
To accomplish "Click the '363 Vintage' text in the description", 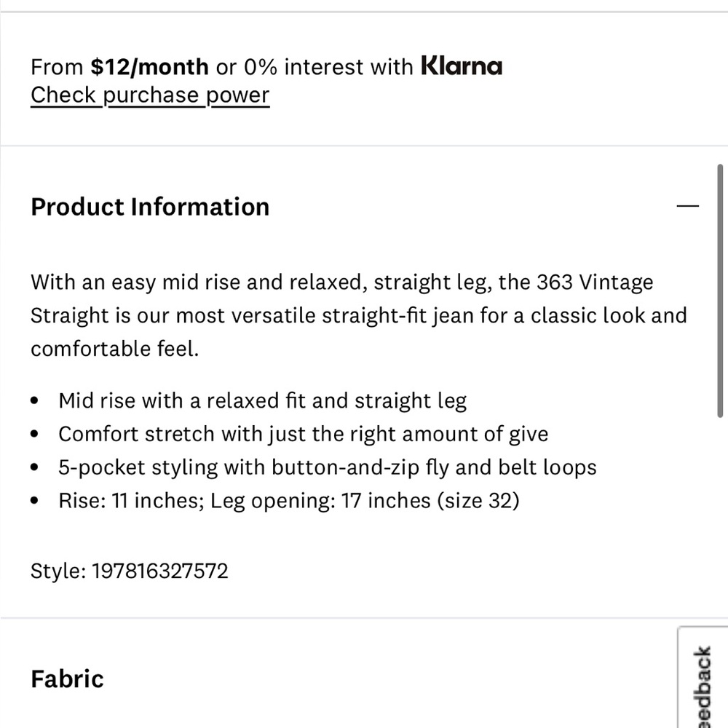I will click(595, 282).
